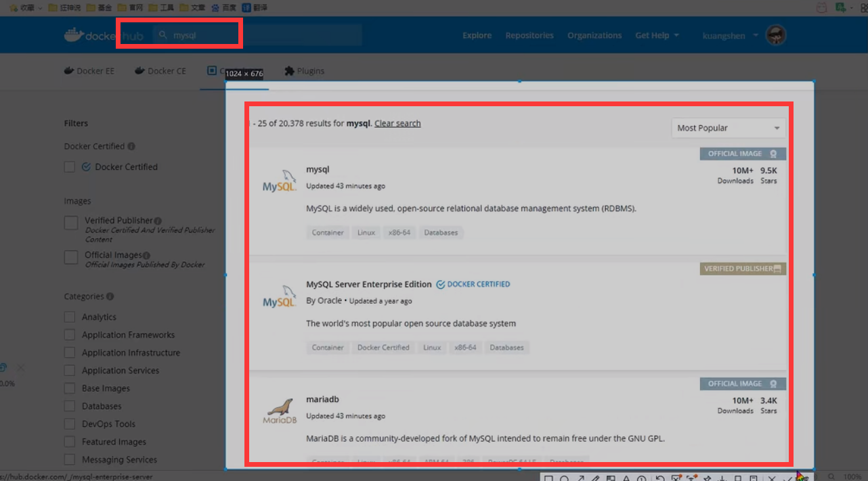
Task: Click the x86-64 tag on mysql result
Action: (399, 233)
